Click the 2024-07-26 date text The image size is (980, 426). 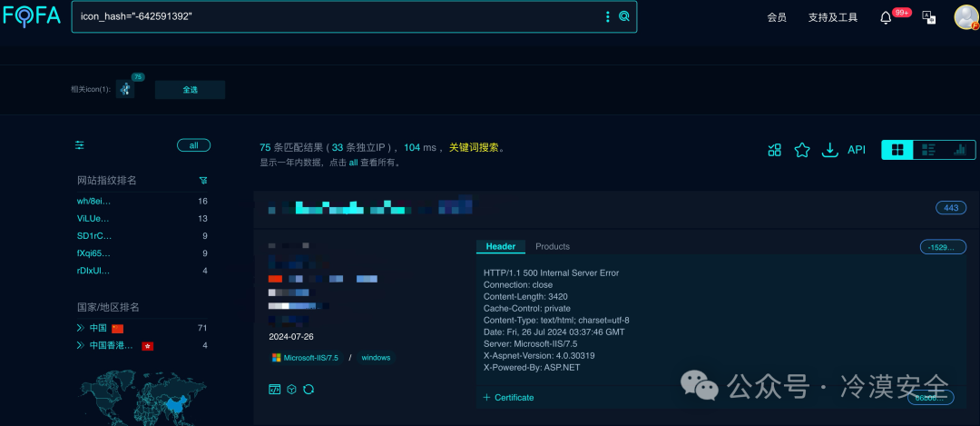(x=290, y=337)
